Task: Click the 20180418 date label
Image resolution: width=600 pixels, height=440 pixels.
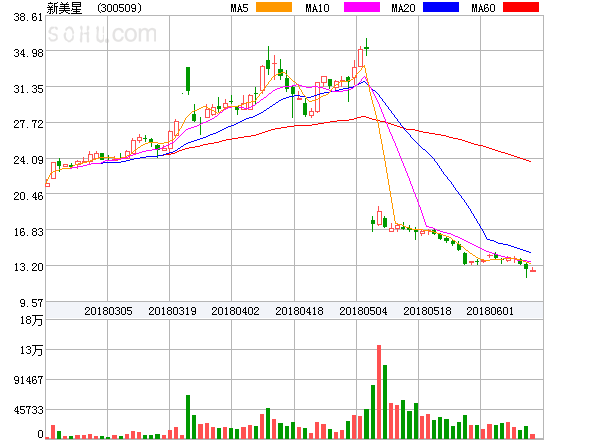Action: point(299,311)
